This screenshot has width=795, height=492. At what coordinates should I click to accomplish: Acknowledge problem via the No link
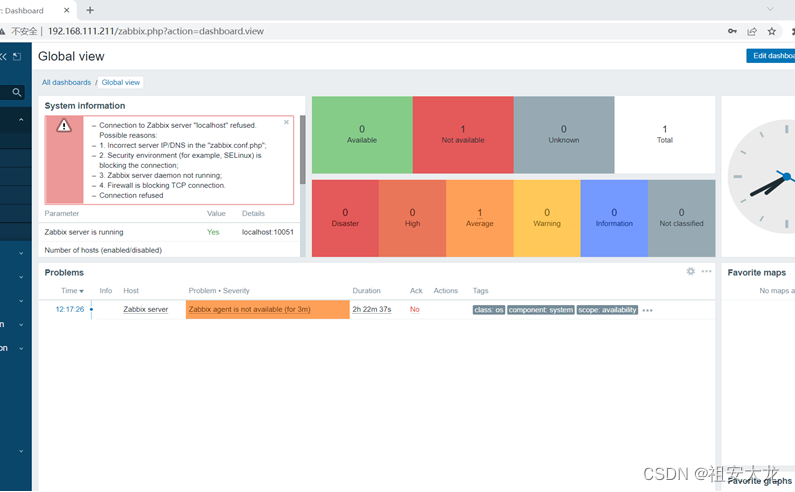415,309
